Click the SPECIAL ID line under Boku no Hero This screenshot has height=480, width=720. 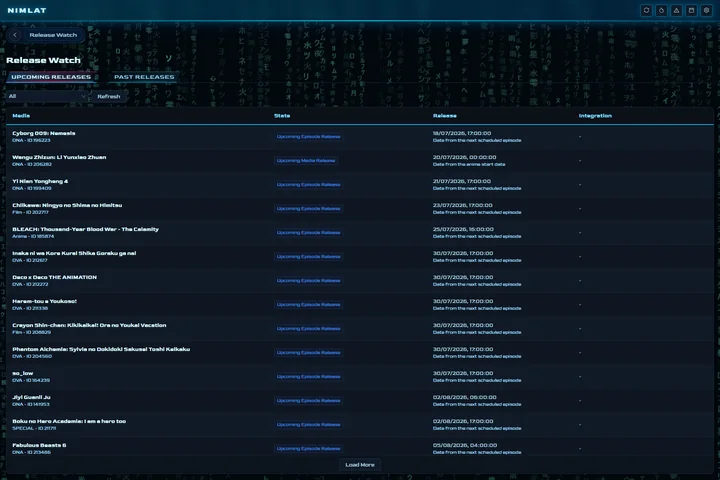pyautogui.click(x=34, y=429)
